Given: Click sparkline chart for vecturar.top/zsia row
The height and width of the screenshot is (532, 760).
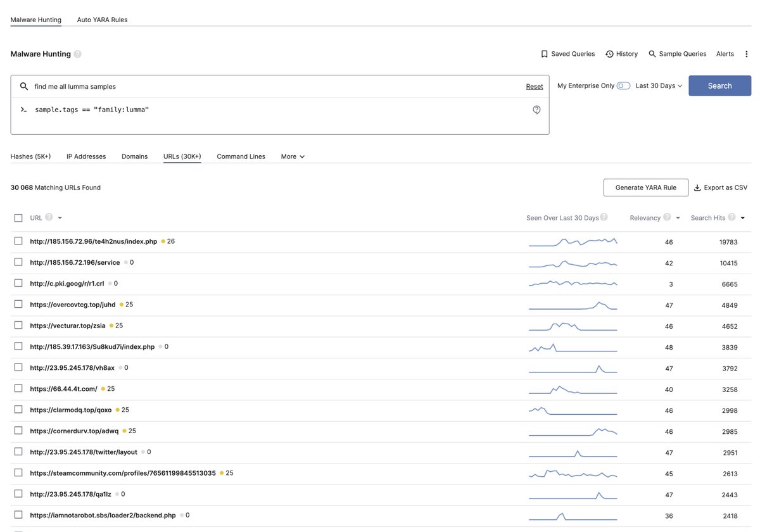Looking at the screenshot, I should click(573, 326).
